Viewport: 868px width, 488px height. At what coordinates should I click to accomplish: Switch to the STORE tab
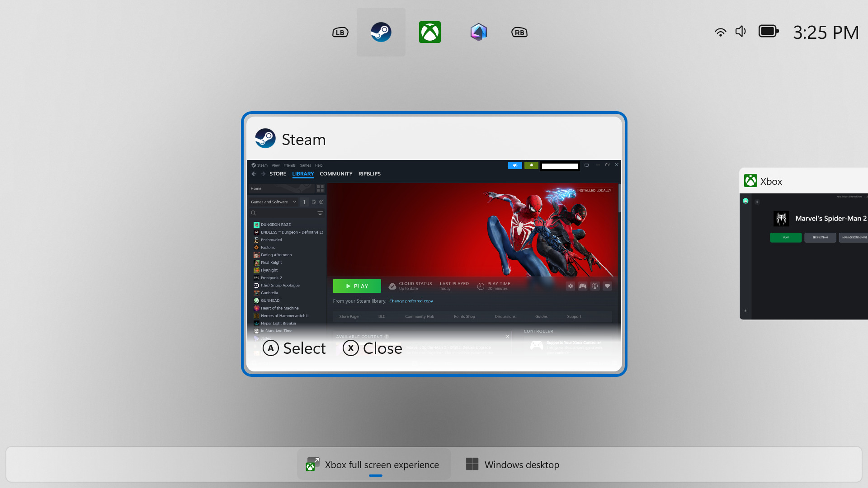(x=278, y=174)
